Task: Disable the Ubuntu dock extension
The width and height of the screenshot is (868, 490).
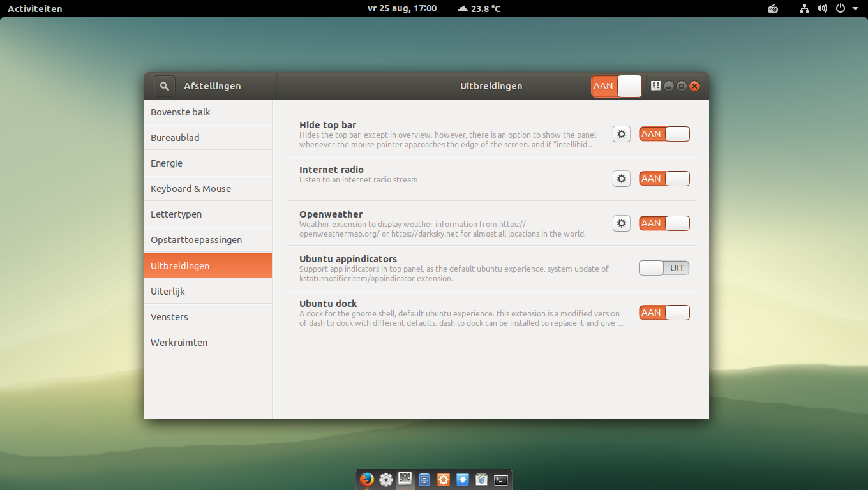Action: pyautogui.click(x=664, y=313)
